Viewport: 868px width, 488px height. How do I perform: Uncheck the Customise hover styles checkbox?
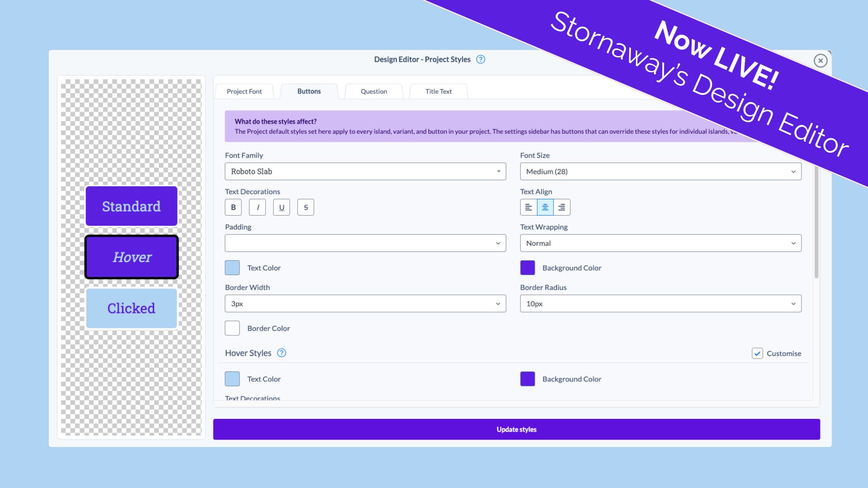[x=757, y=353]
